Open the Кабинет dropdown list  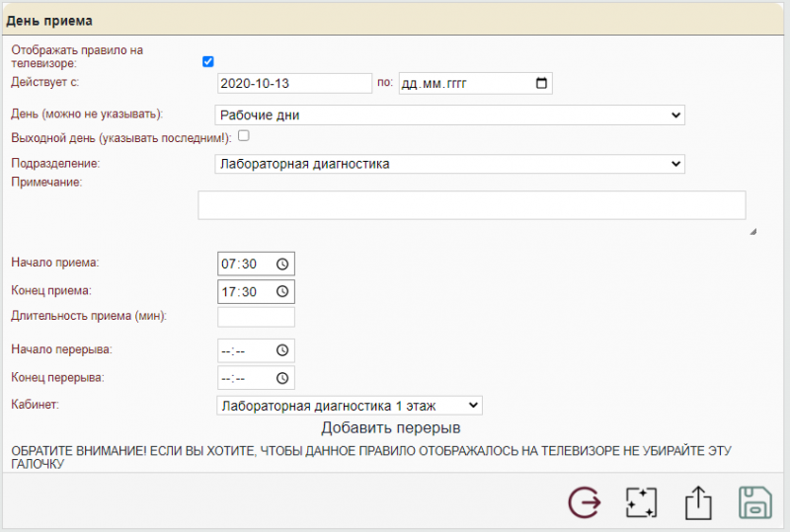[348, 405]
